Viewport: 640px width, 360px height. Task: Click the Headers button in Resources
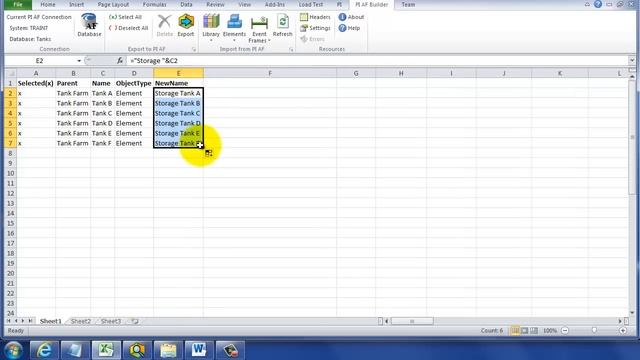[315, 17]
